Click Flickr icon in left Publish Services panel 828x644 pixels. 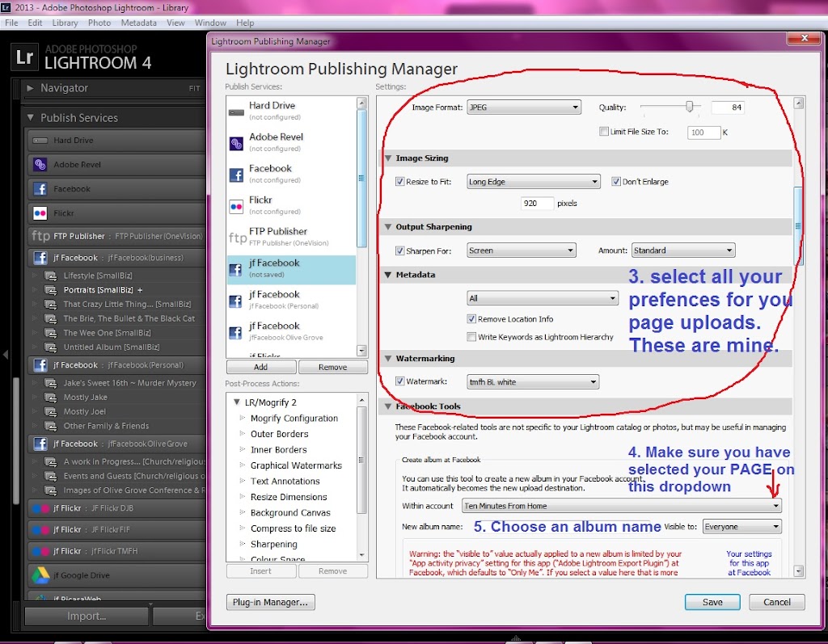click(x=40, y=213)
